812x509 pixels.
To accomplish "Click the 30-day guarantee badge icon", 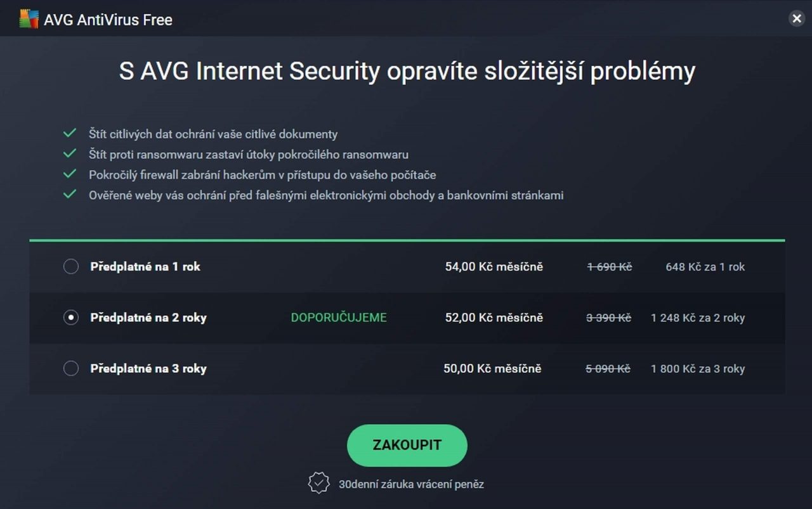I will point(318,483).
